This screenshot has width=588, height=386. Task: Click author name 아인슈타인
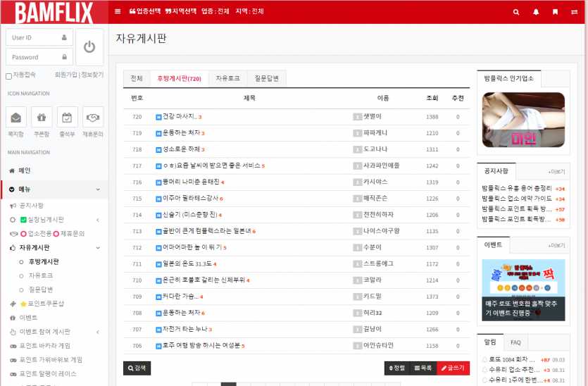[378, 345]
